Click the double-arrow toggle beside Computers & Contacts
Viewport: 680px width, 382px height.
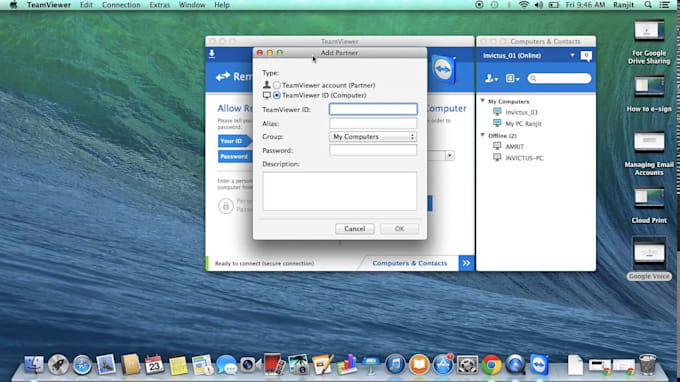click(466, 263)
